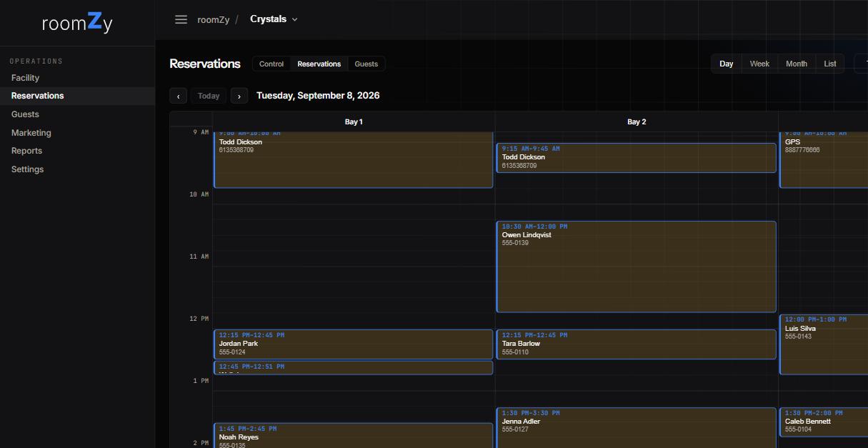Open the GPS 9:00 AM reservation
Viewport: 868px width, 448px height.
pos(824,159)
